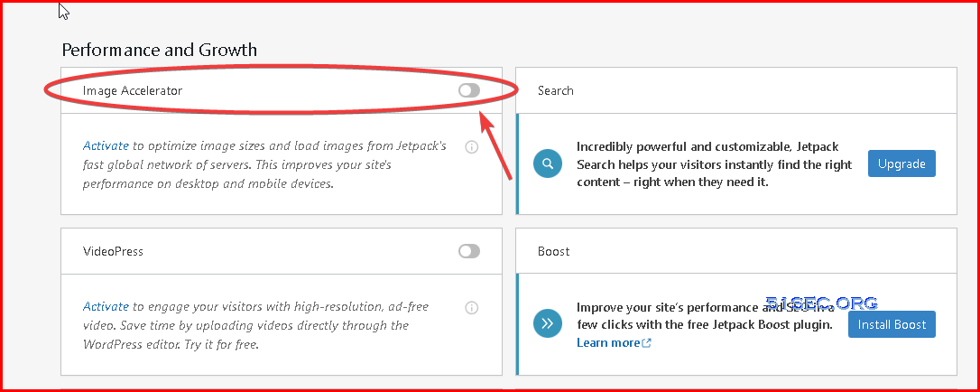Screen dimensions: 980x392
Task: Enable the Image Accelerator toggle
Action: pos(468,90)
